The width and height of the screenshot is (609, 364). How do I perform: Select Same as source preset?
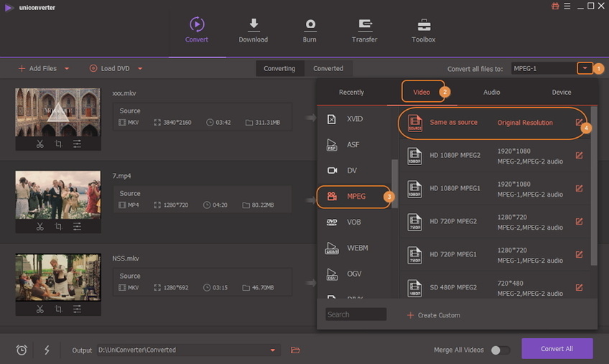tap(493, 123)
